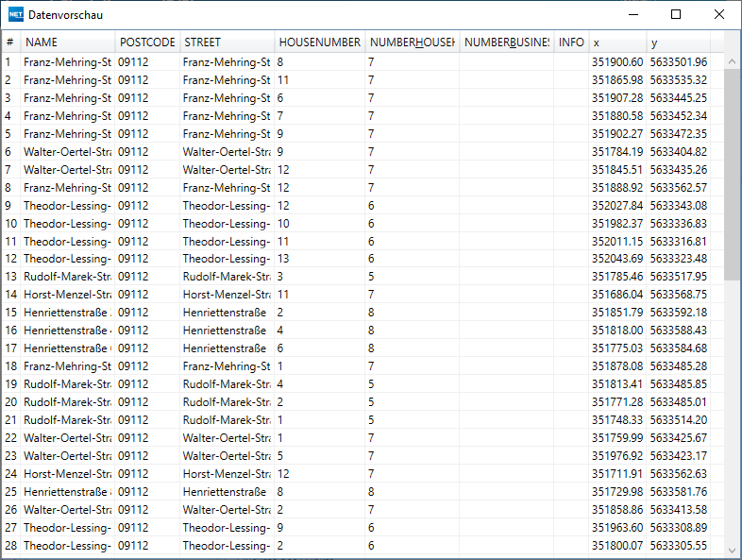Click the x coordinate column header
This screenshot has width=742, height=560.
(x=616, y=42)
